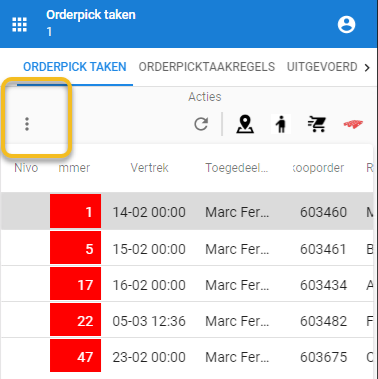Open the app grid menu icon
The height and width of the screenshot is (379, 378).
tap(19, 24)
